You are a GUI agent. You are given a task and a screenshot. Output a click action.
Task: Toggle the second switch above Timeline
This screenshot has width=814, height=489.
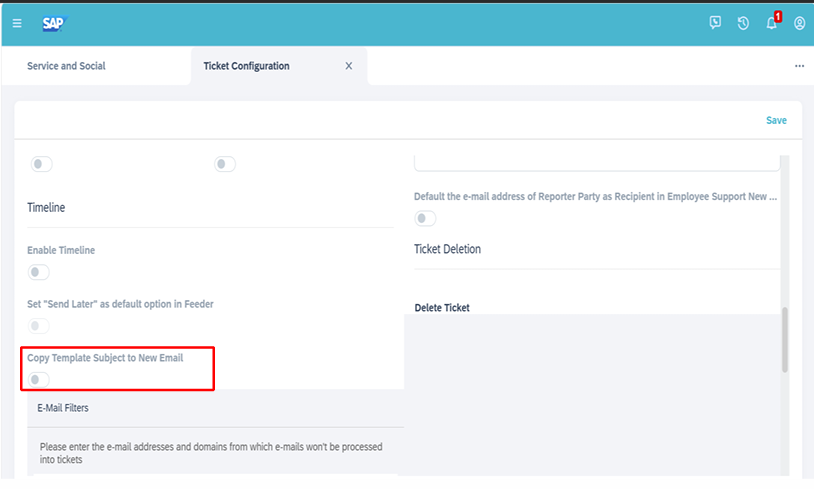point(225,164)
